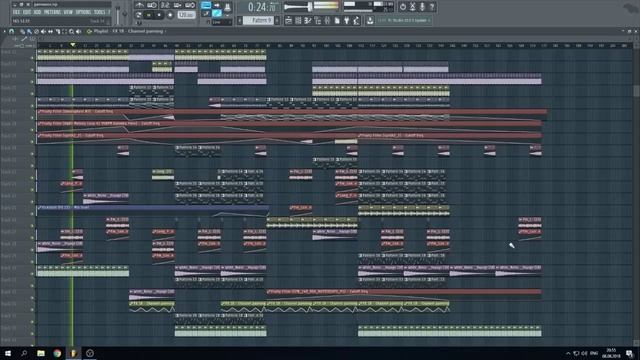Switch between pattern and song mode
This screenshot has width=640, height=360.
coord(139,15)
